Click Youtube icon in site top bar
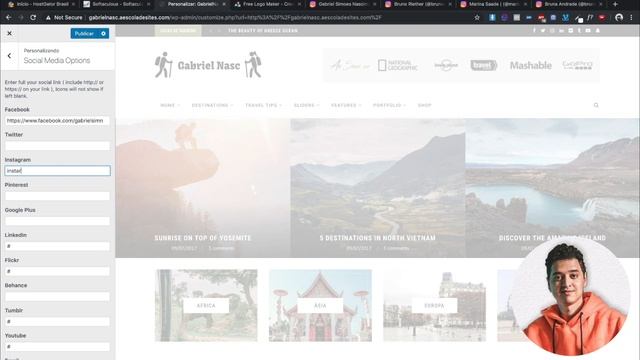 588,31
